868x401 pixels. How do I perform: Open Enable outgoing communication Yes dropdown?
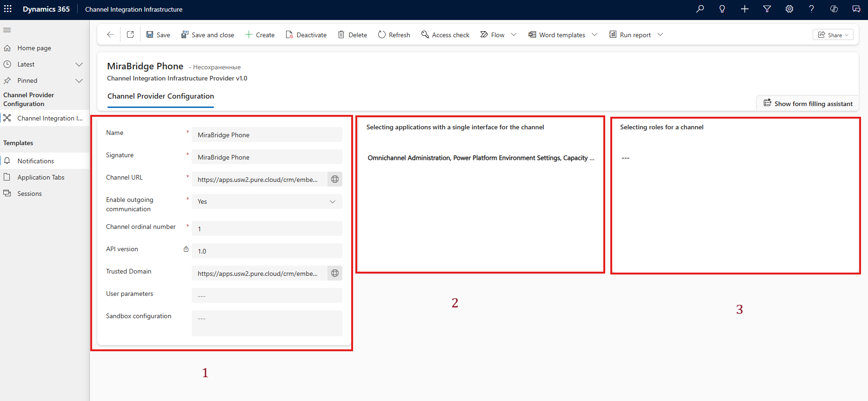click(x=267, y=202)
